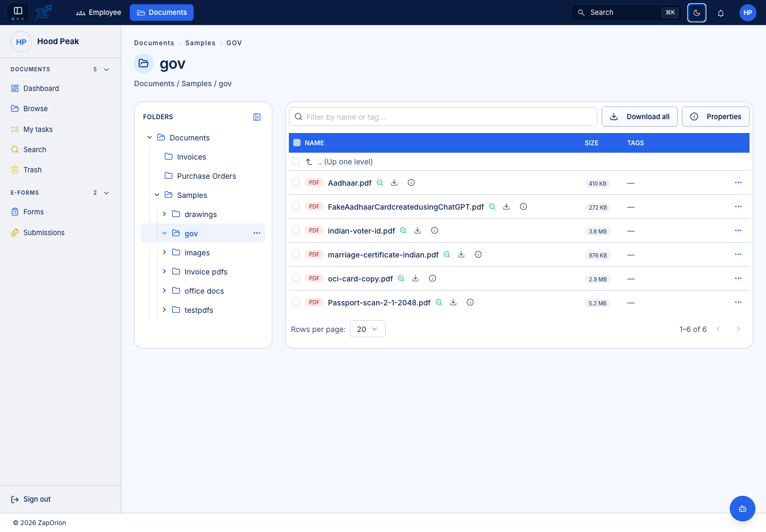The width and height of the screenshot is (766, 532).
Task: Check the Aadhaar.pdf row checkbox
Action: (296, 182)
